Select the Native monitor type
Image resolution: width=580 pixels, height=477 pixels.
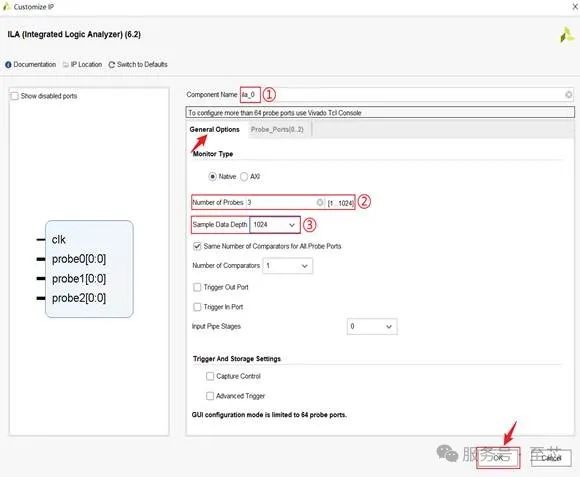(x=212, y=177)
